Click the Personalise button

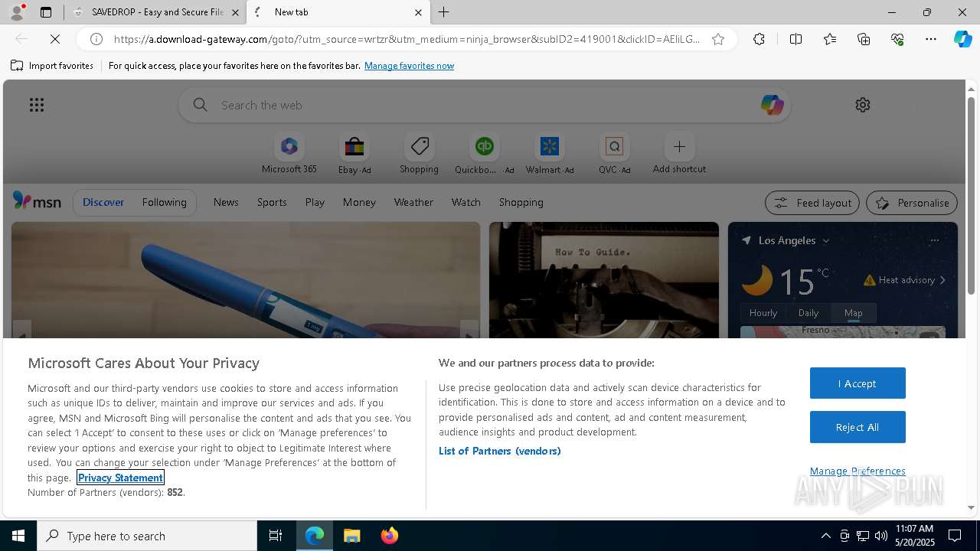(912, 203)
